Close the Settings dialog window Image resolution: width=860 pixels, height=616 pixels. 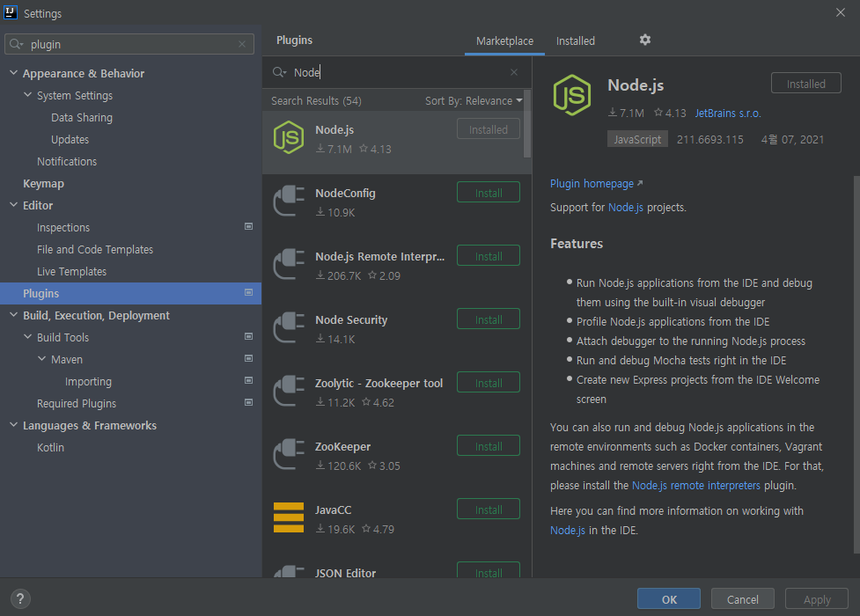pyautogui.click(x=841, y=12)
